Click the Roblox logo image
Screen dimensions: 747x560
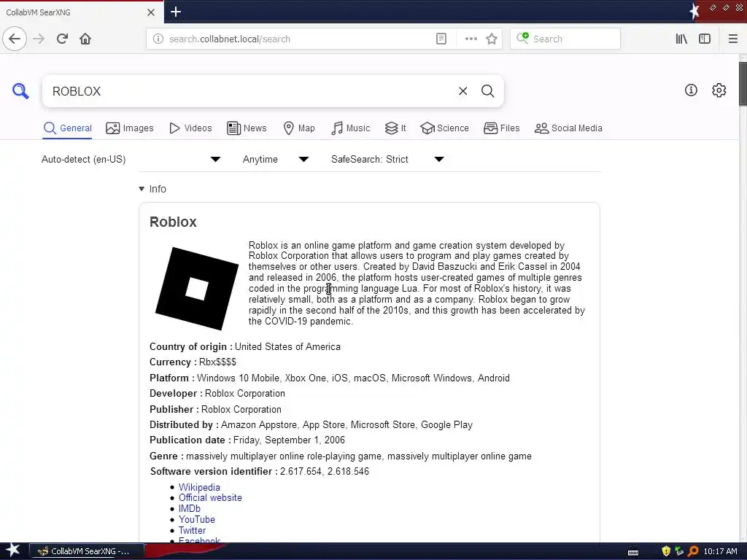(x=197, y=289)
